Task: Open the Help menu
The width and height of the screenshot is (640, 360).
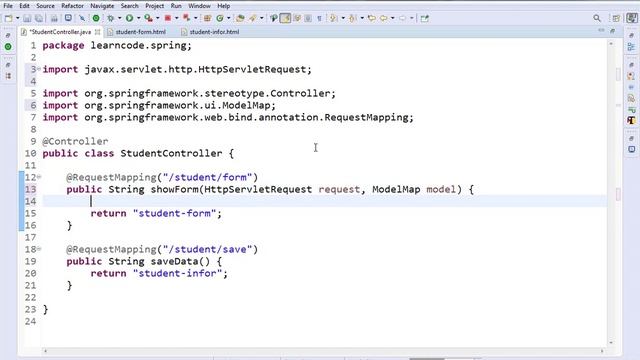Action: (223, 6)
